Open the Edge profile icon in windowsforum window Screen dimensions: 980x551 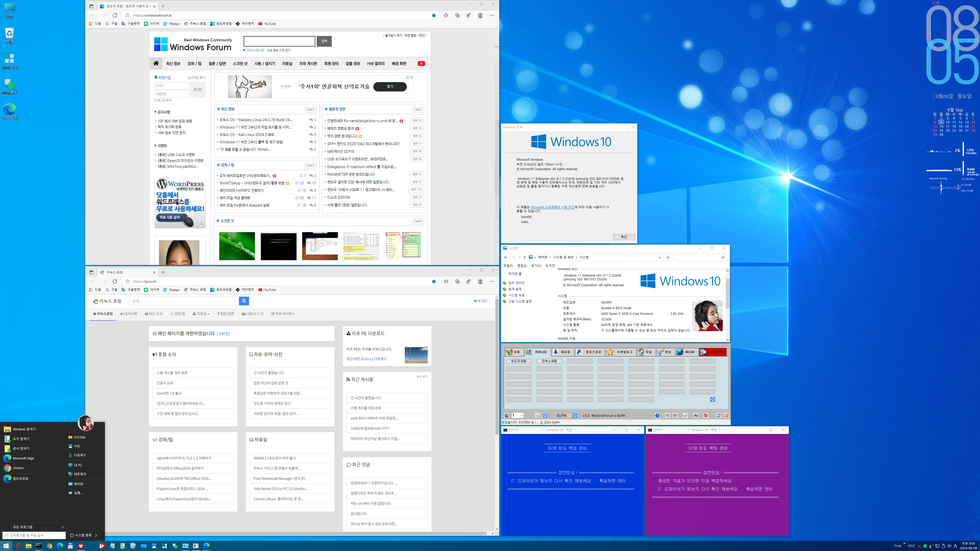pos(480,15)
